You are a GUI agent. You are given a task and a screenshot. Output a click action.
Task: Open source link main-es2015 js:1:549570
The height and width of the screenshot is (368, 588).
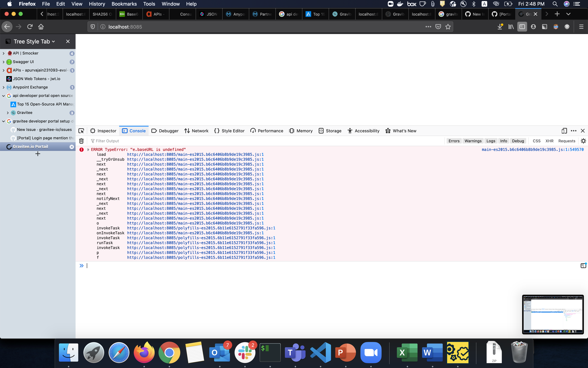point(533,149)
